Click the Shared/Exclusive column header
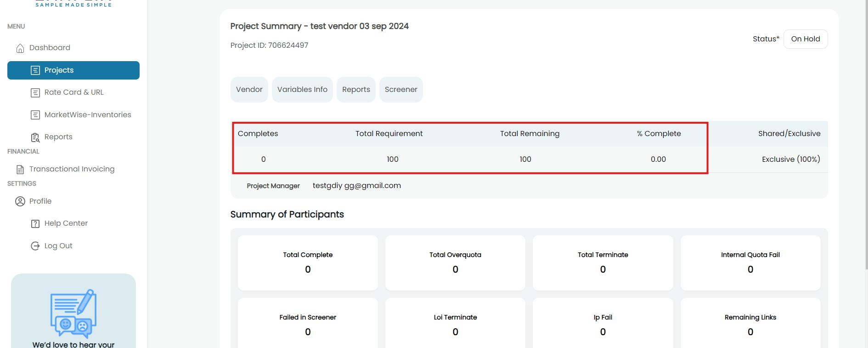This screenshot has width=868, height=348. (x=789, y=134)
